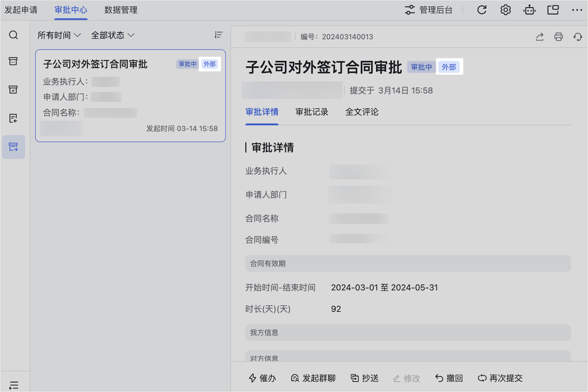Image resolution: width=588 pixels, height=392 pixels.
Task: Click the sort order icon above list
Action: coord(218,35)
